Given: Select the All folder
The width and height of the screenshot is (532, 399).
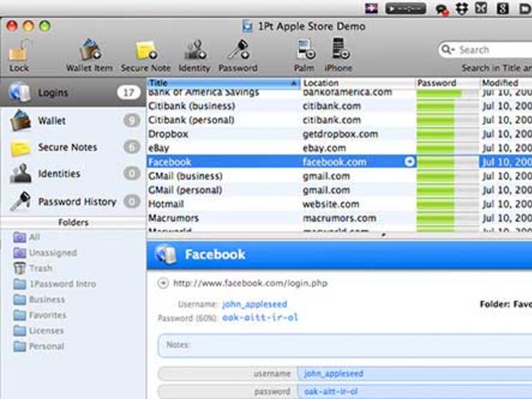Looking at the screenshot, I should (27, 237).
